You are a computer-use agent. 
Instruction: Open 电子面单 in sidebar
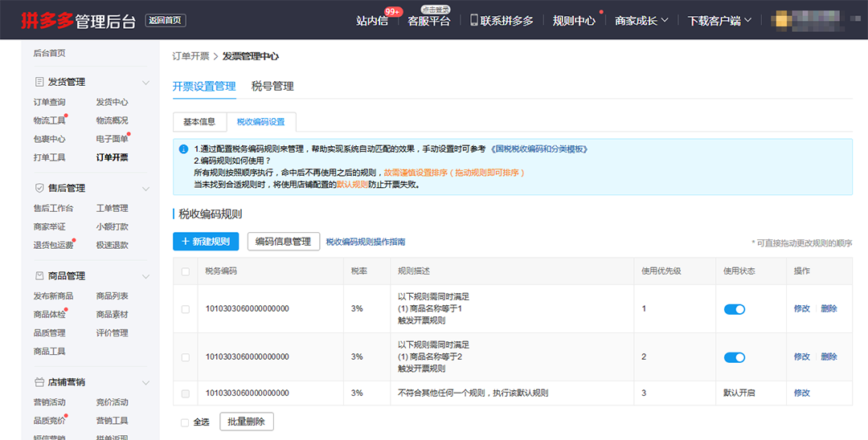tap(112, 139)
